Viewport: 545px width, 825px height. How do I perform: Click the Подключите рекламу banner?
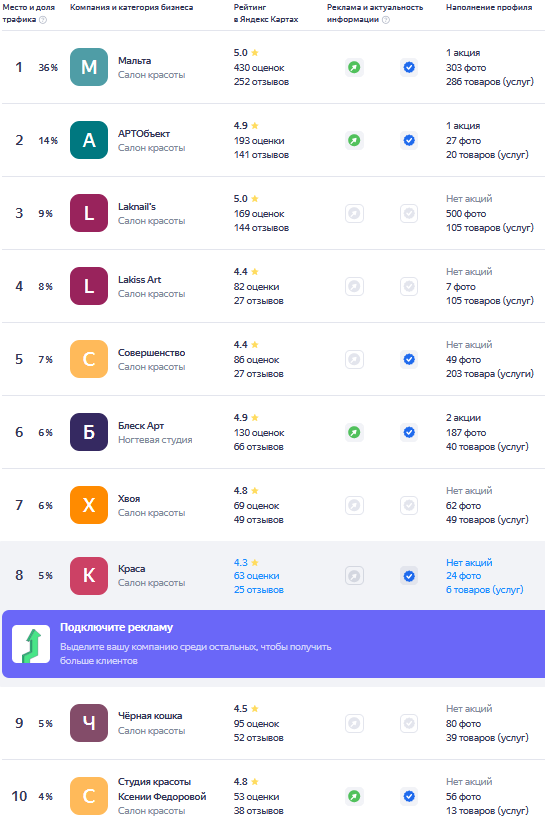(x=274, y=644)
